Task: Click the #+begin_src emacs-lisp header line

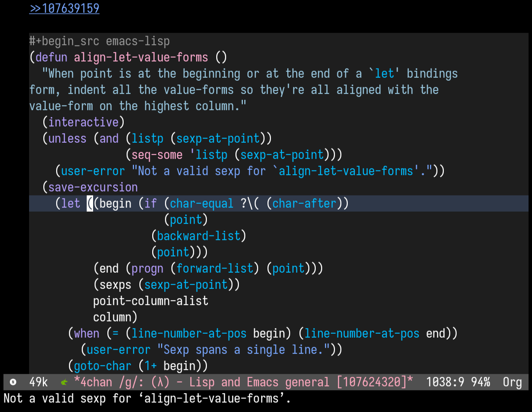Action: [100, 41]
